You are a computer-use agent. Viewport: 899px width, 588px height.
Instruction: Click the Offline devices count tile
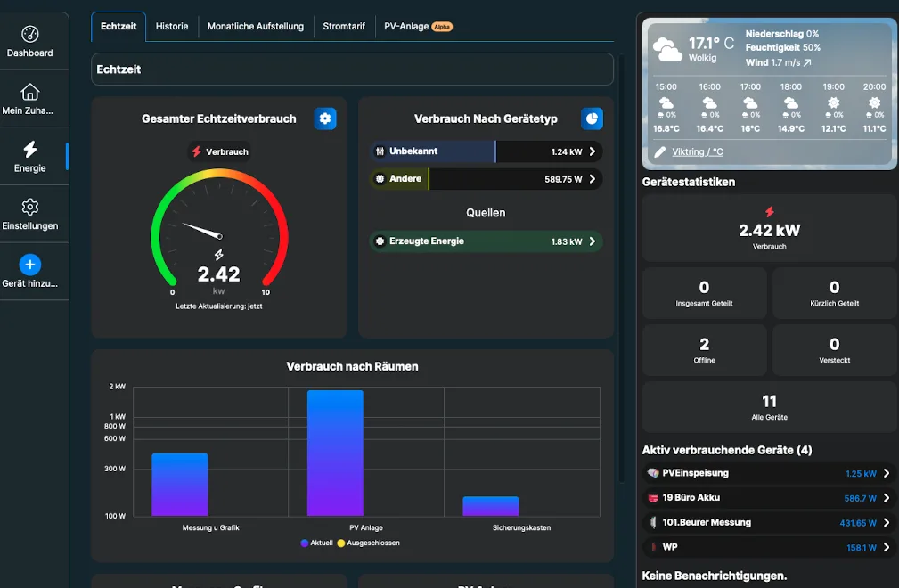tap(704, 349)
